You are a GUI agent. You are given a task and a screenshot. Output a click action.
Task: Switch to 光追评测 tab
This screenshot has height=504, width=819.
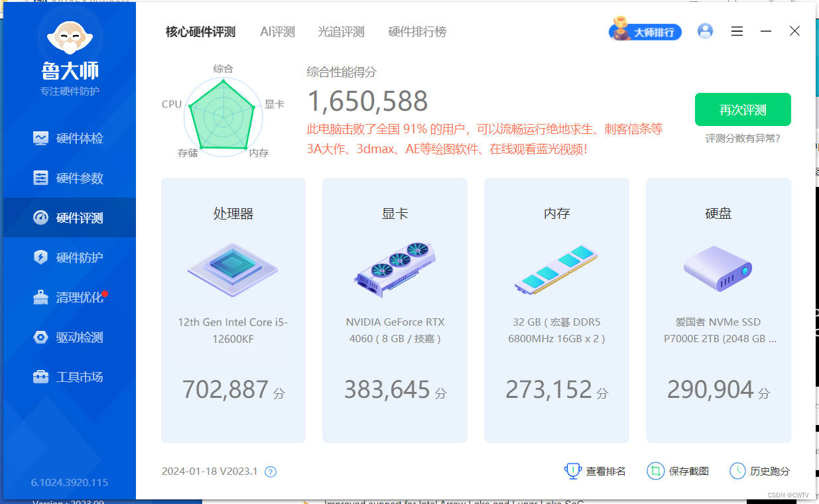[342, 32]
